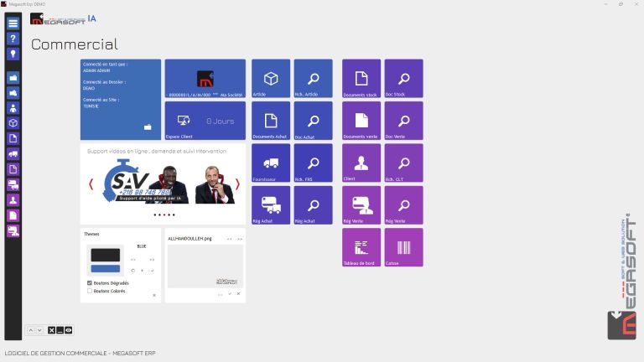The width and height of the screenshot is (644, 362).
Task: Click the trash icon in the Themes panel
Action: tap(154, 295)
